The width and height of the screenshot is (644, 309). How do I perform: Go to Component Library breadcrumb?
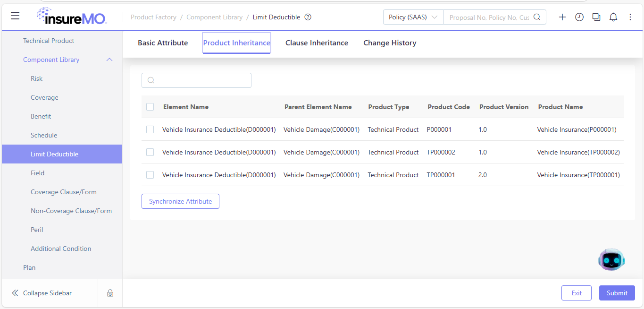coord(214,17)
